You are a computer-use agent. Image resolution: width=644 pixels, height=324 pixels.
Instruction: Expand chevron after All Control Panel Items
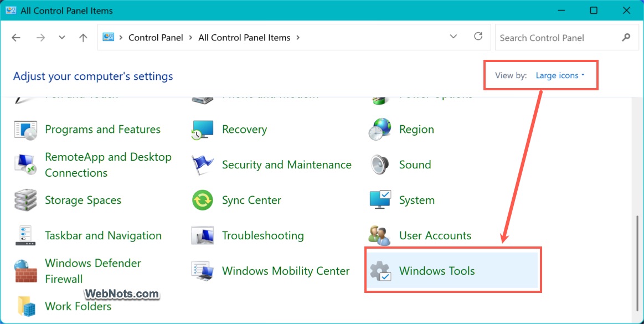point(298,38)
